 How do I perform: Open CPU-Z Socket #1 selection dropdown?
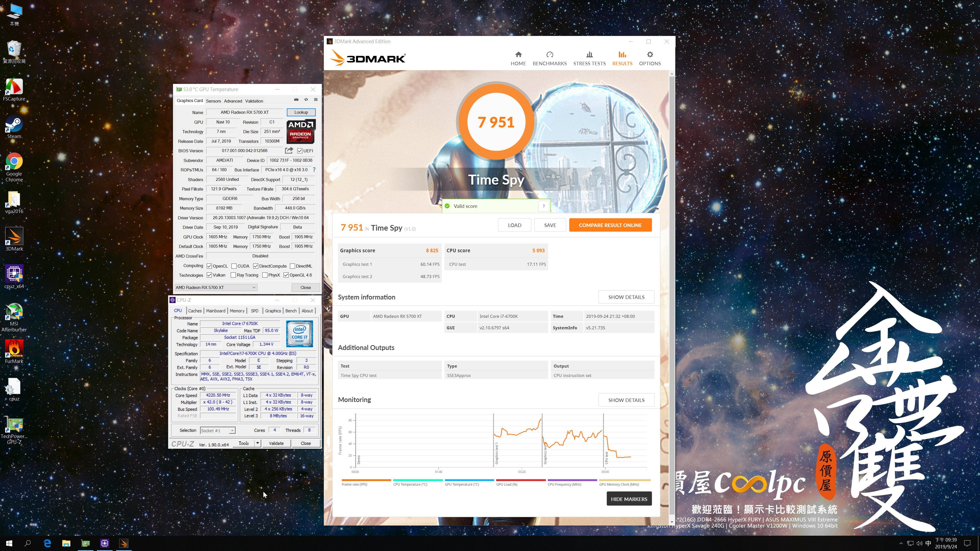click(218, 430)
